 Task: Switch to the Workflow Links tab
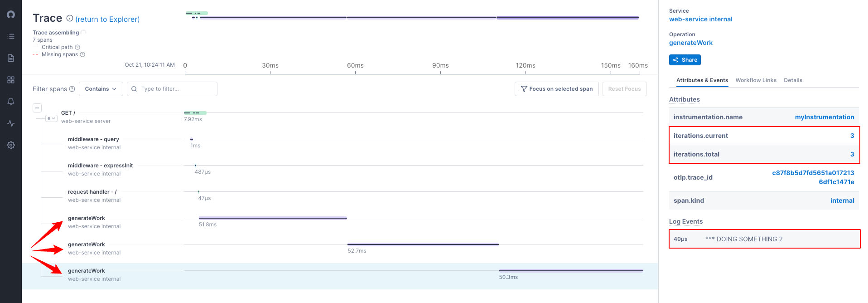[756, 80]
